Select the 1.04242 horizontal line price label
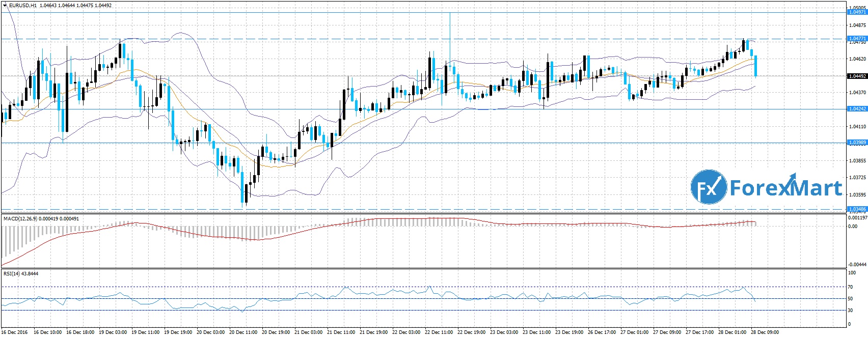Image resolution: width=868 pixels, height=338 pixels. click(857, 109)
